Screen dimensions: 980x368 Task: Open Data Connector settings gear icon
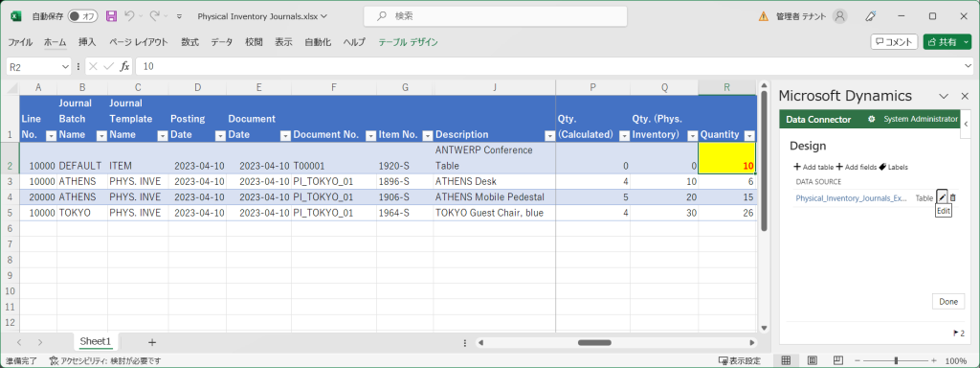(872, 119)
